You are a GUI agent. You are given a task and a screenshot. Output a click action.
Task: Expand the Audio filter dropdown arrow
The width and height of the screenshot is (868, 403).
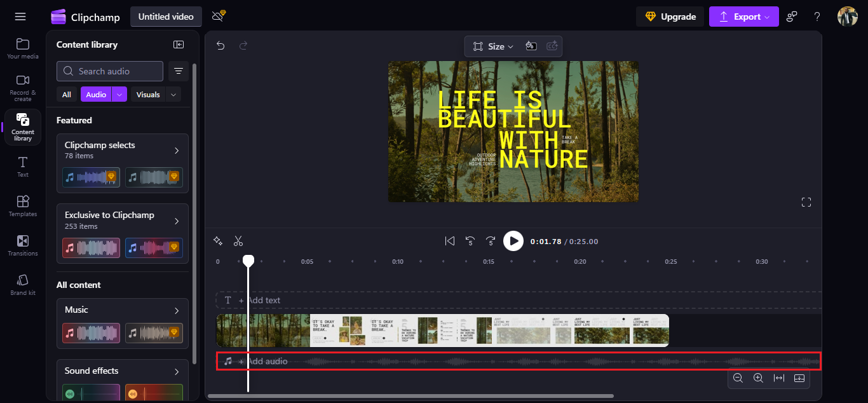pos(119,95)
